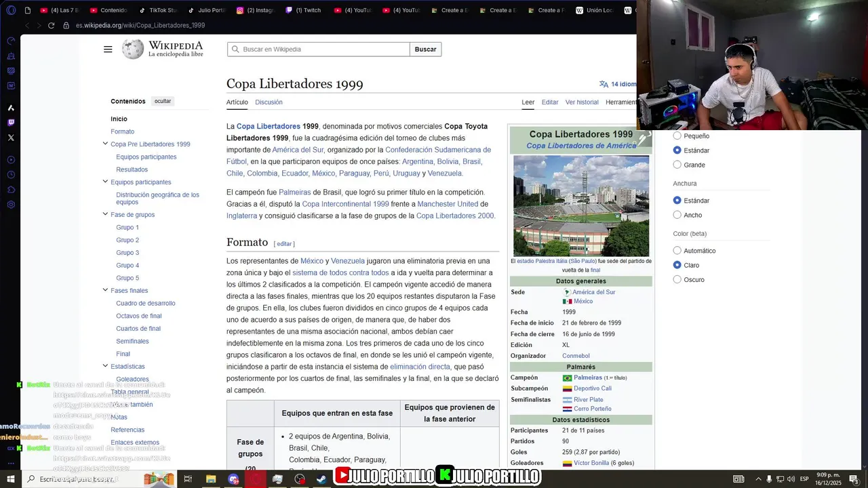This screenshot has height=488, width=868.
Task: Click the volume speaker tray icon
Action: (x=791, y=479)
